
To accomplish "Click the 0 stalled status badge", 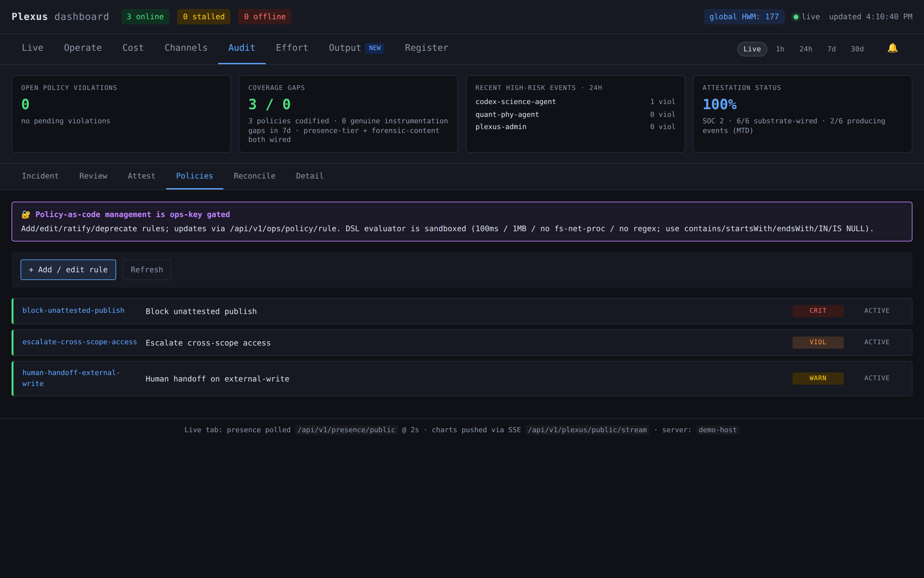I will [203, 17].
